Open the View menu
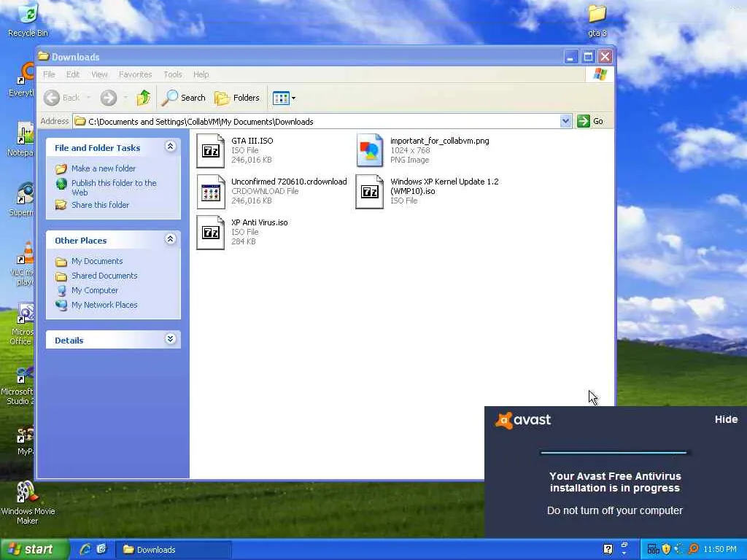Screen dimensions: 747x560 point(99,74)
